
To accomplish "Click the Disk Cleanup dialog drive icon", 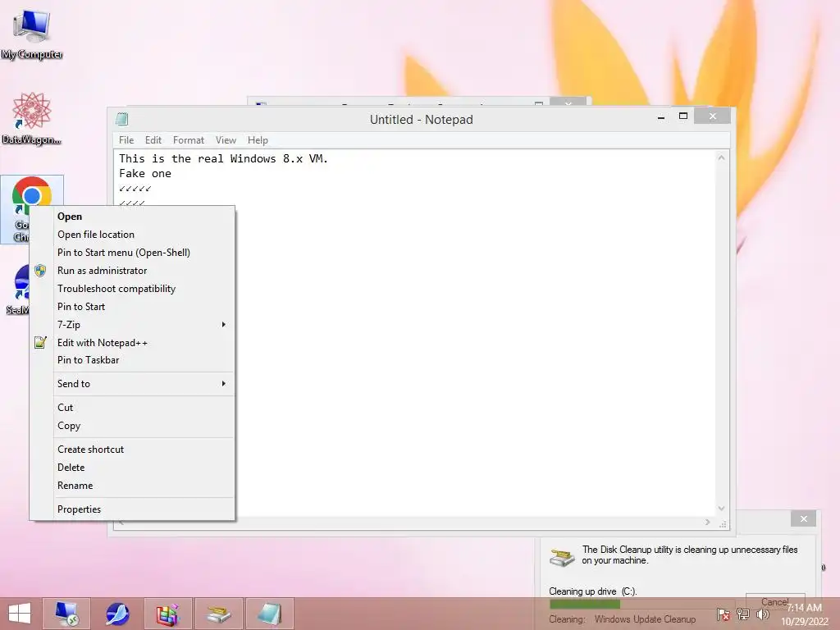I will pos(561,557).
